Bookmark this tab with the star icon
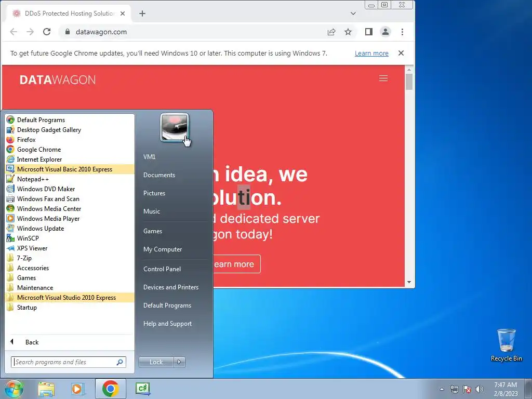Viewport: 532px width, 399px height. point(348,32)
